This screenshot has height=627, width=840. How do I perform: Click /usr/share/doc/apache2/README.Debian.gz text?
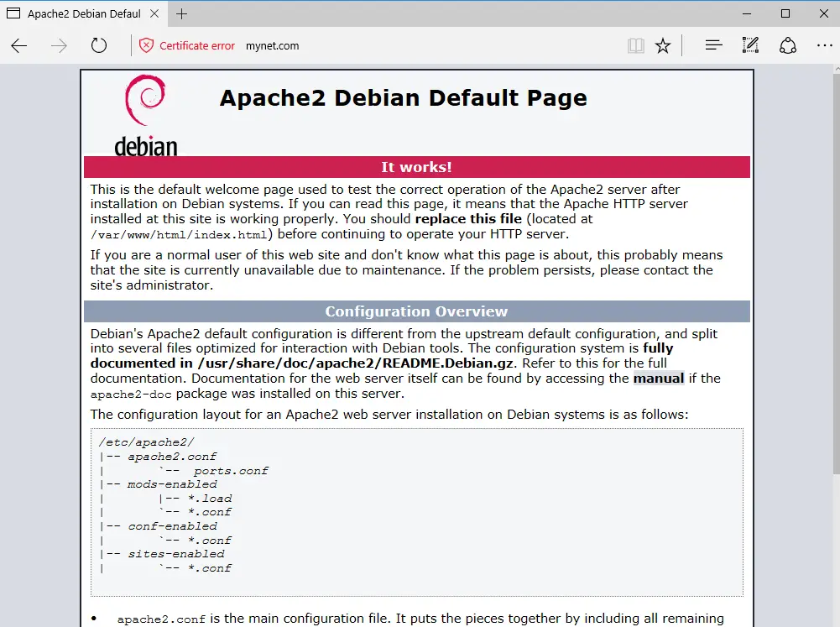pyautogui.click(x=356, y=363)
